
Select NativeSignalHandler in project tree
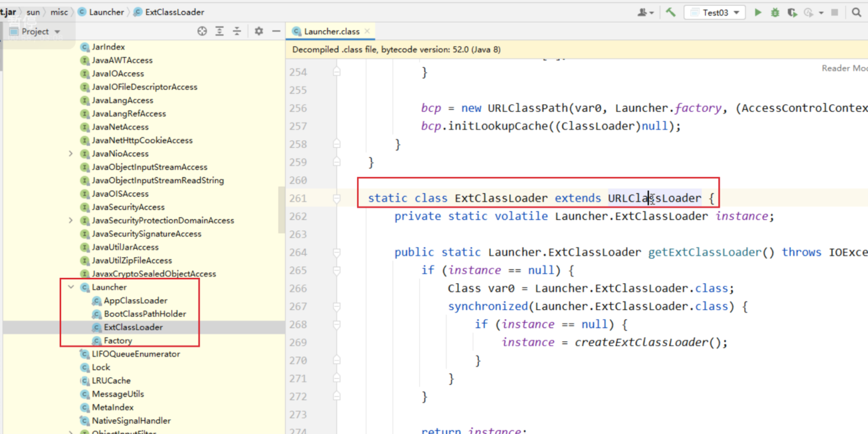(x=131, y=421)
